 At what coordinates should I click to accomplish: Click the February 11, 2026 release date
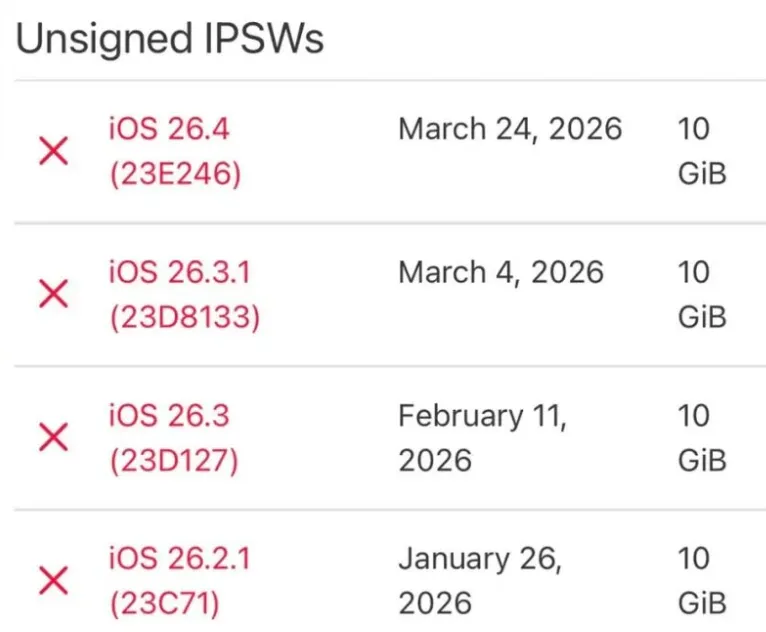coord(483,438)
